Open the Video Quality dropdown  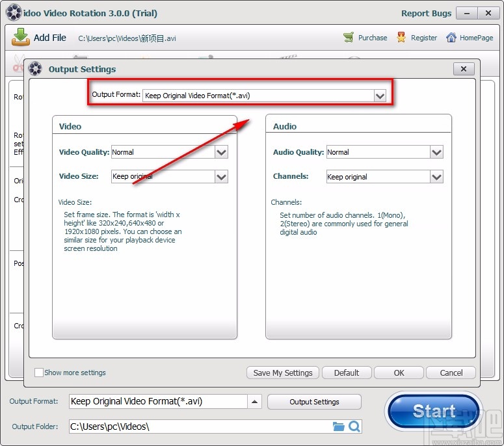(222, 152)
